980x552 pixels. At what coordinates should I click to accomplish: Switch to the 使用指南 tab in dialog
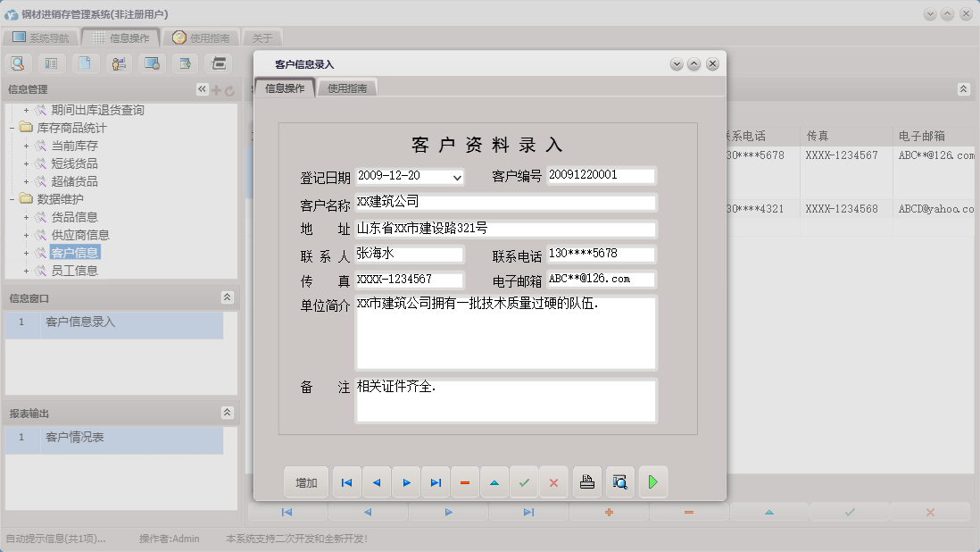348,88
